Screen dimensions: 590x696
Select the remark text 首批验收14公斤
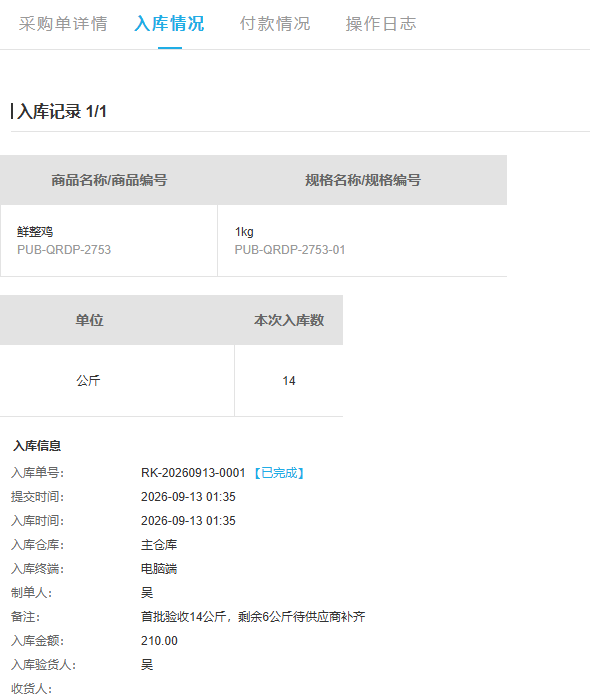click(x=183, y=617)
